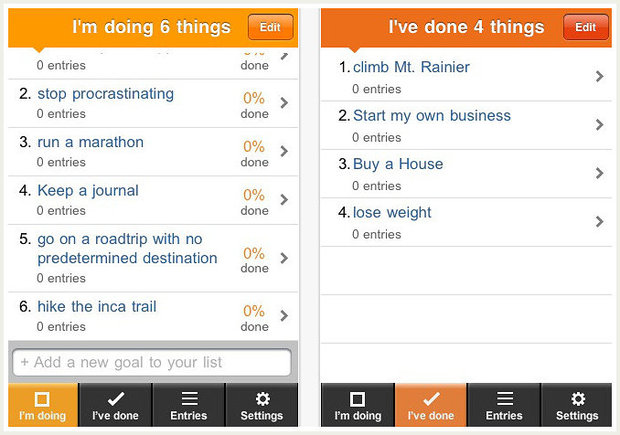Click the 0% done progress for roadtrip goal
The height and width of the screenshot is (435, 620).
click(254, 259)
